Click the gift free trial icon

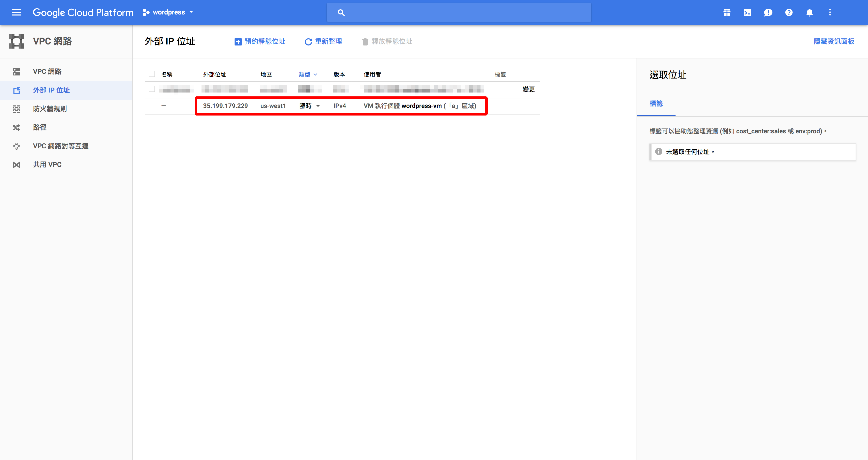click(x=727, y=12)
